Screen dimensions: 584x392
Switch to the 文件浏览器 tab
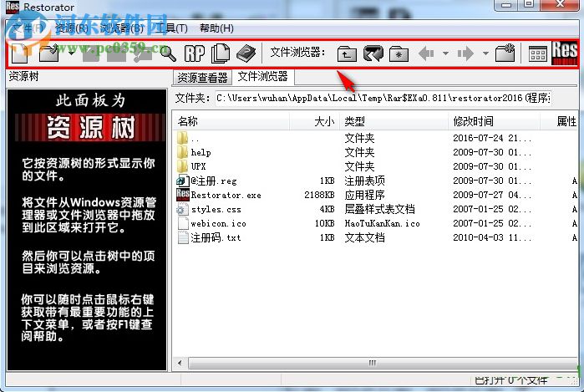tap(263, 77)
